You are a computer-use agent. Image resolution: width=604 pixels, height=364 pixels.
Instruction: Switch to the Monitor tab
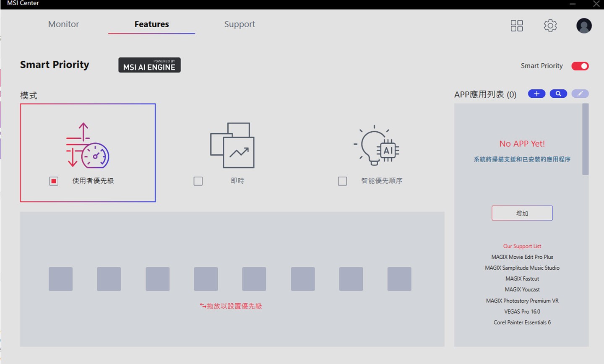click(x=63, y=24)
